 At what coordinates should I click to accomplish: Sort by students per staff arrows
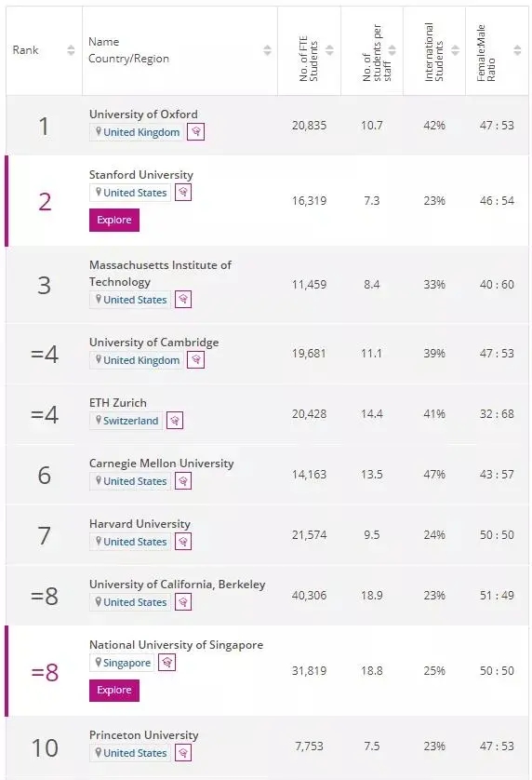(x=392, y=50)
